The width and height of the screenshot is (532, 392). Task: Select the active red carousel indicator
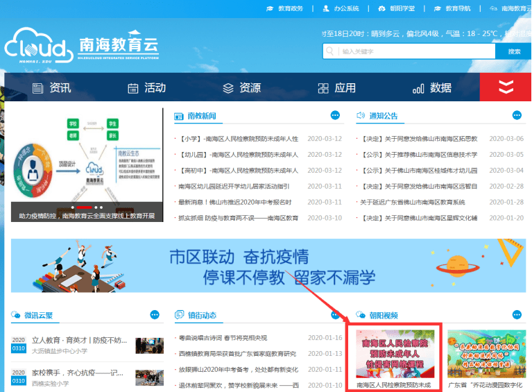click(84, 207)
